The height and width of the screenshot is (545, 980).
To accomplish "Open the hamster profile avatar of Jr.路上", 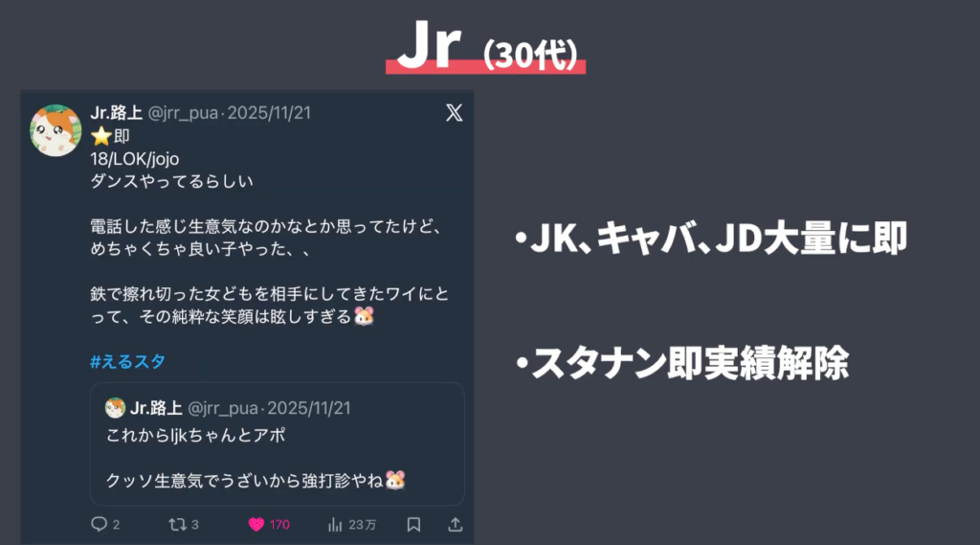I will [x=56, y=130].
